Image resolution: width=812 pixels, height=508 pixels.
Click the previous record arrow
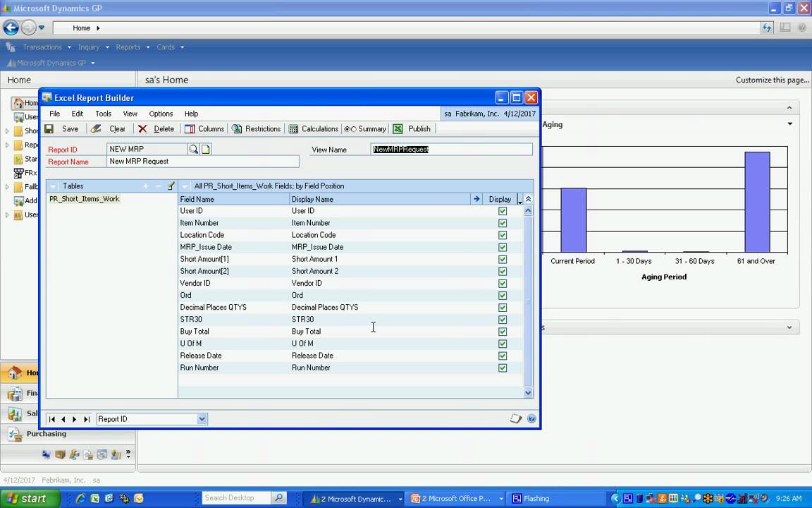click(x=63, y=419)
